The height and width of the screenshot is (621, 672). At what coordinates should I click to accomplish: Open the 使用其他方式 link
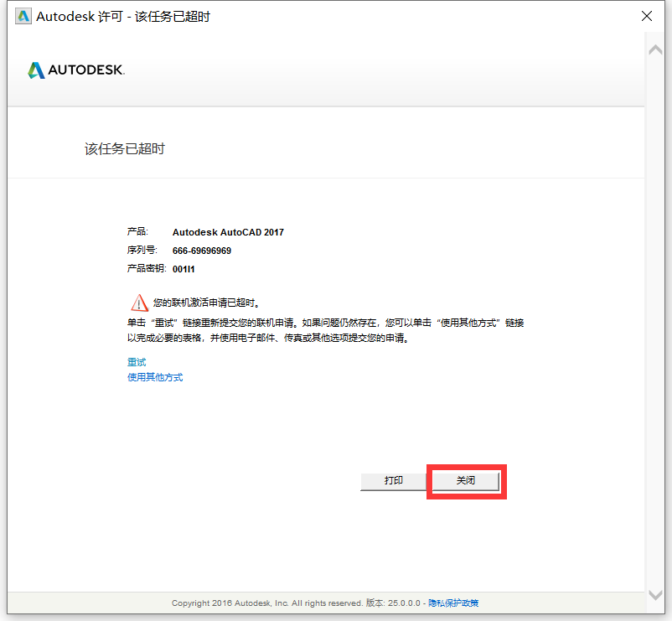(155, 377)
